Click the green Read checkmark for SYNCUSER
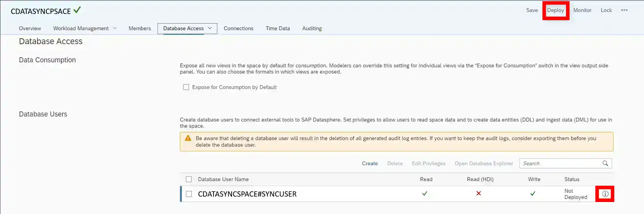The width and height of the screenshot is (644, 214). pos(424,193)
